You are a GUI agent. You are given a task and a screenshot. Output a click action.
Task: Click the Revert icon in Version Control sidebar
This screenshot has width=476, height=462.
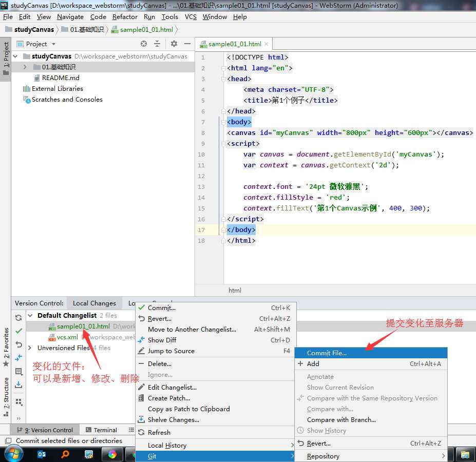click(x=18, y=344)
